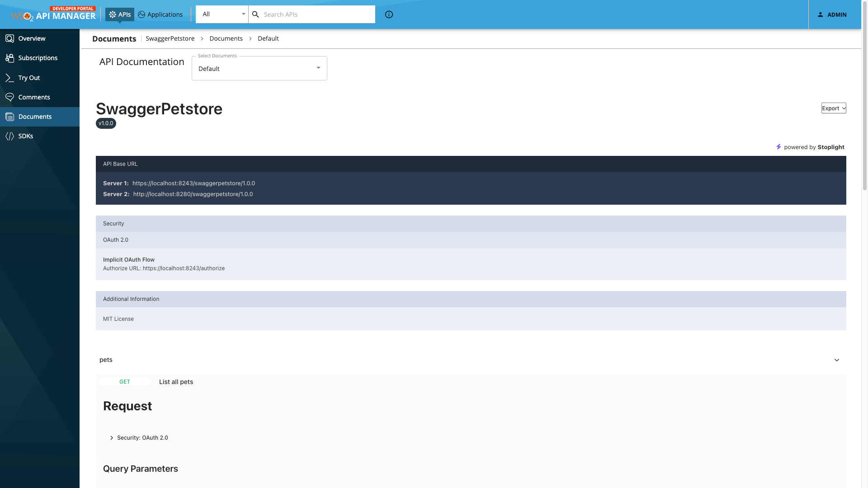The height and width of the screenshot is (488, 868).
Task: Click the API Documentation heading
Action: 142,62
